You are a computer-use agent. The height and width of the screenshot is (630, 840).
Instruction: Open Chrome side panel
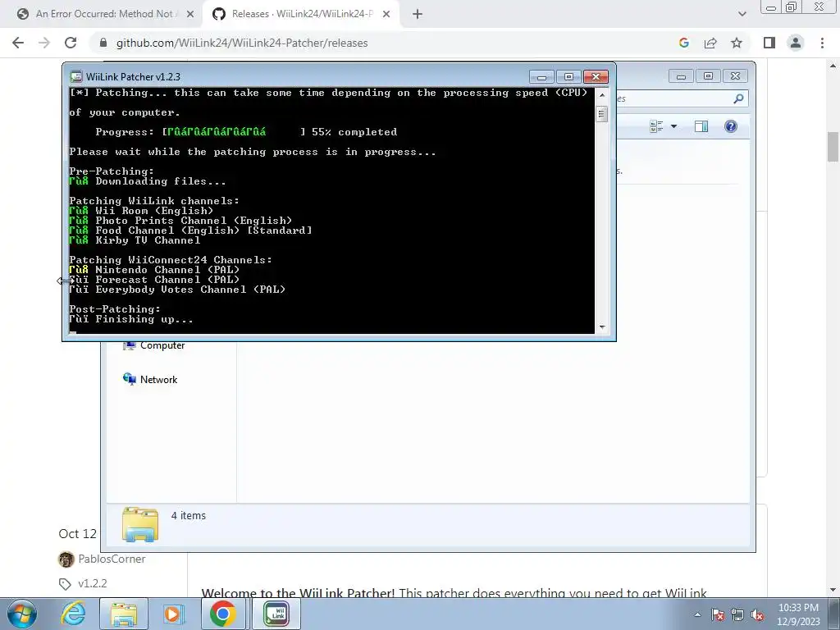(x=769, y=43)
